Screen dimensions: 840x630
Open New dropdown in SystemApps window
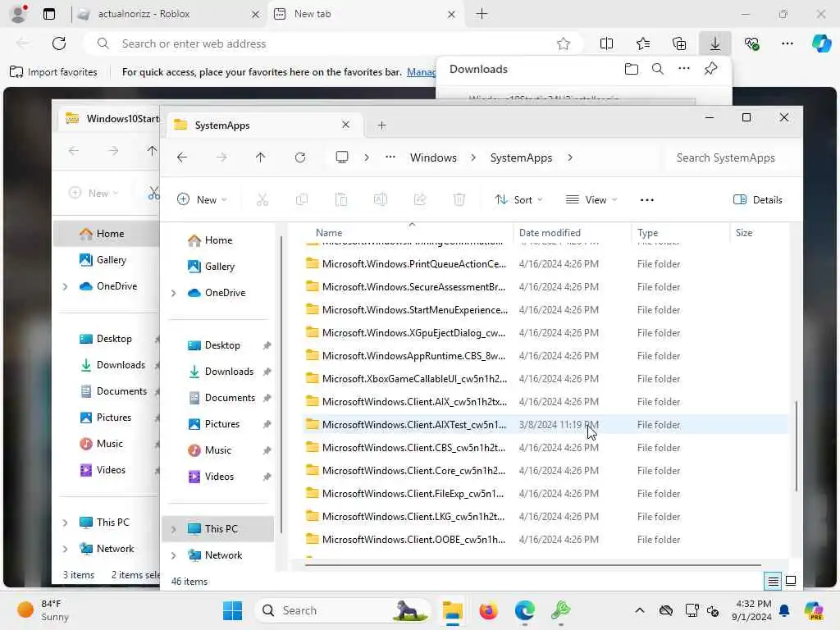point(202,200)
